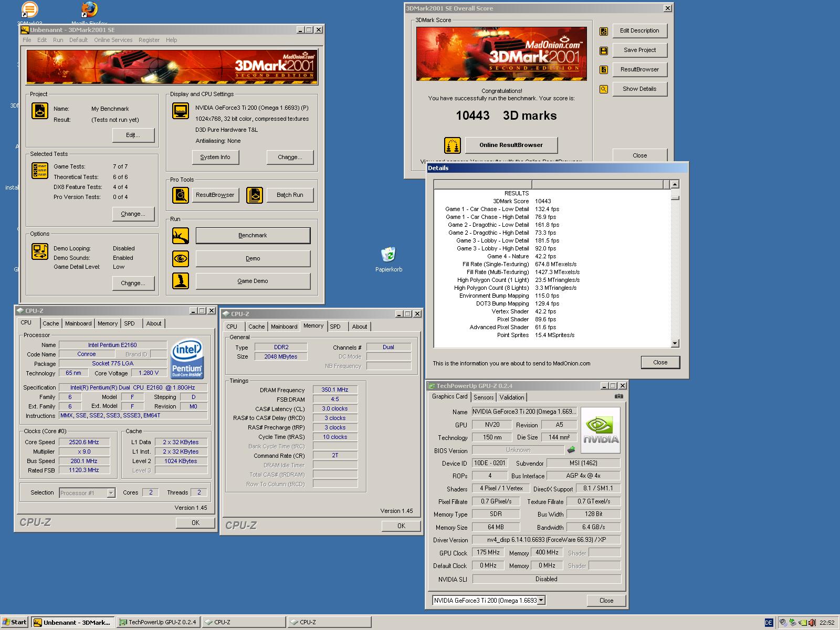Open the Processor selection dropdown in CPU-Z
Screen dimensions: 840x630
[111, 493]
